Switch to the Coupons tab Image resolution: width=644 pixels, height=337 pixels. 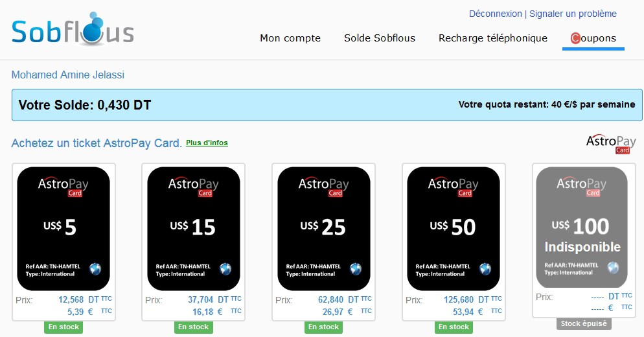[x=593, y=38]
